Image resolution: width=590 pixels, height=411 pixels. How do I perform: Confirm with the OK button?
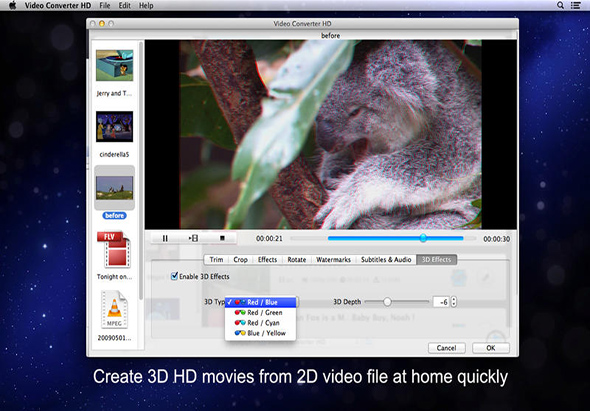pyautogui.click(x=491, y=348)
